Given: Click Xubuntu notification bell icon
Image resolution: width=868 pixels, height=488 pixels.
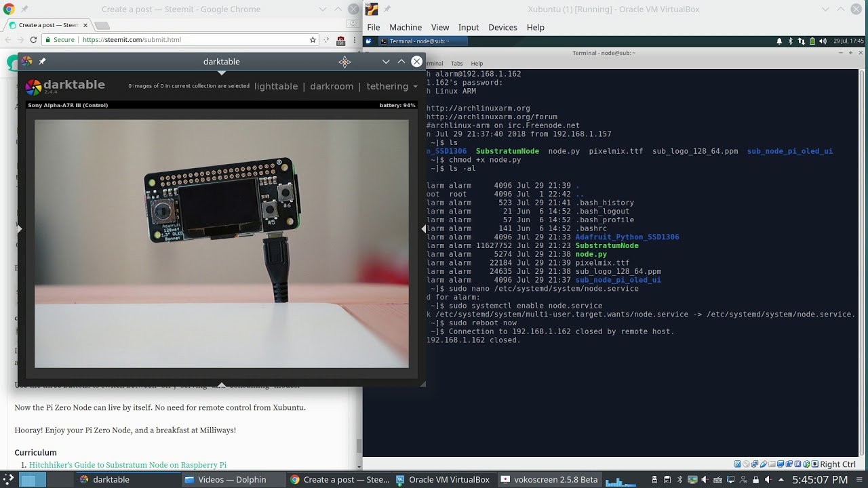Looking at the screenshot, I should (x=779, y=41).
